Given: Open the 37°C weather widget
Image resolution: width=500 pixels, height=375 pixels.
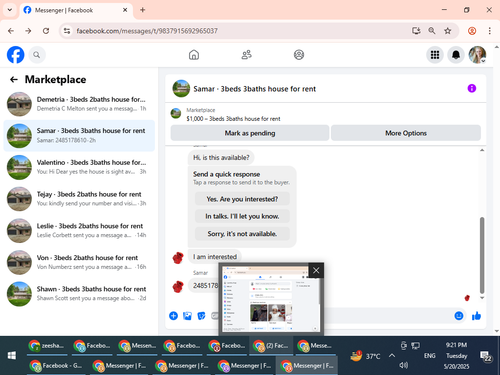Looking at the screenshot, I should [365, 356].
